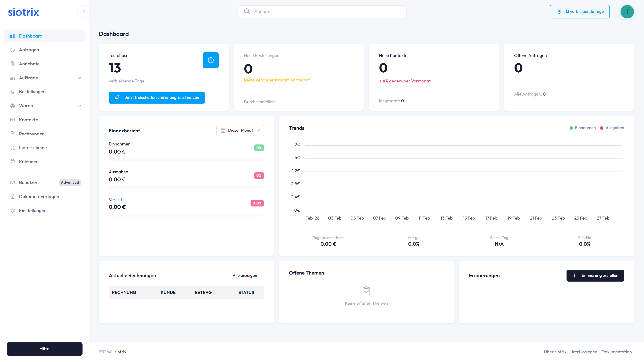Click the user avatar T icon
This screenshot has height=362, width=644.
point(627,12)
